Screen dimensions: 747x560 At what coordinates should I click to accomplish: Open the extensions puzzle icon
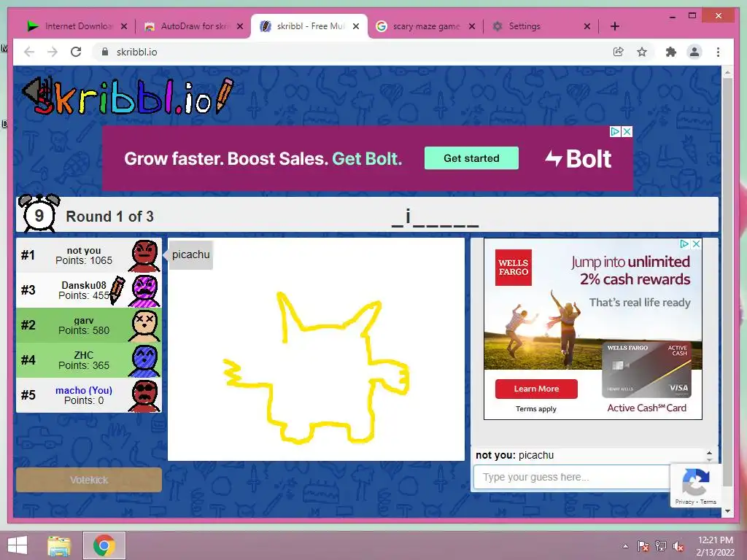coord(671,52)
